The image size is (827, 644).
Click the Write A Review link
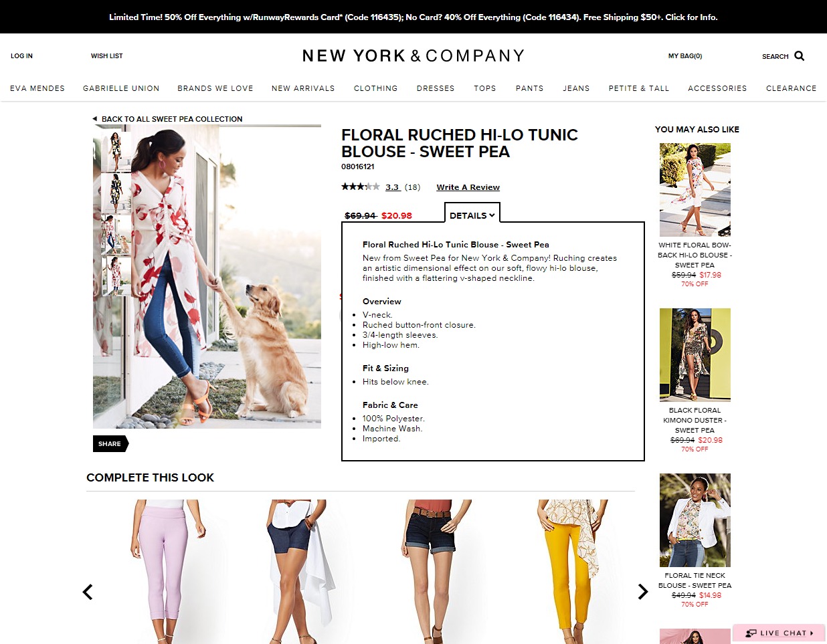(468, 187)
